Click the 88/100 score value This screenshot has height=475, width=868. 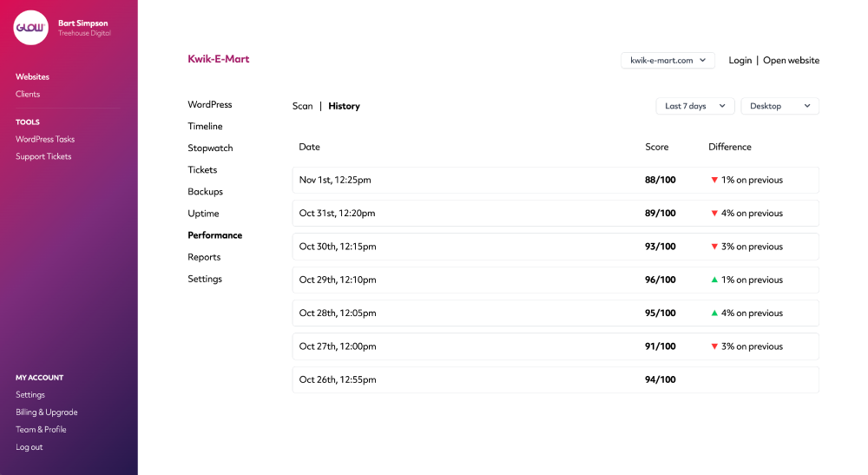click(x=660, y=180)
